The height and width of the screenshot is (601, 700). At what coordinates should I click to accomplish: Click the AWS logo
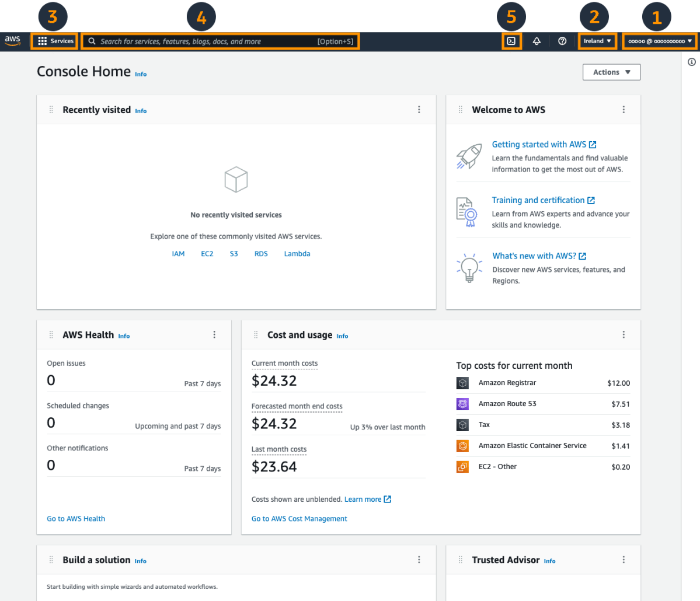tap(12, 41)
